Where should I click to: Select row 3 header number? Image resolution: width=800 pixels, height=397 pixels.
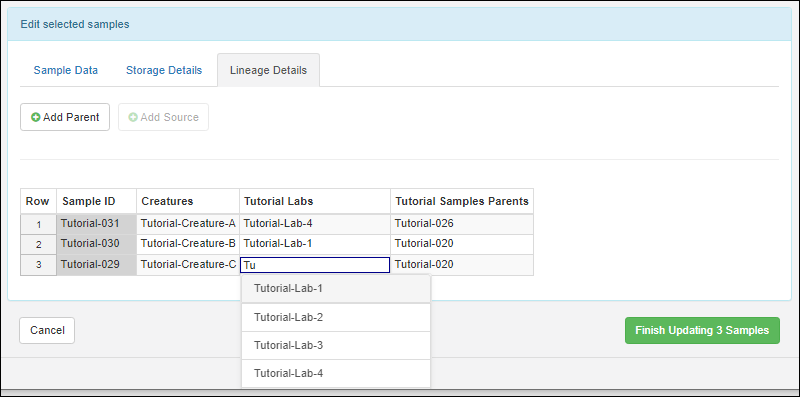coord(38,265)
